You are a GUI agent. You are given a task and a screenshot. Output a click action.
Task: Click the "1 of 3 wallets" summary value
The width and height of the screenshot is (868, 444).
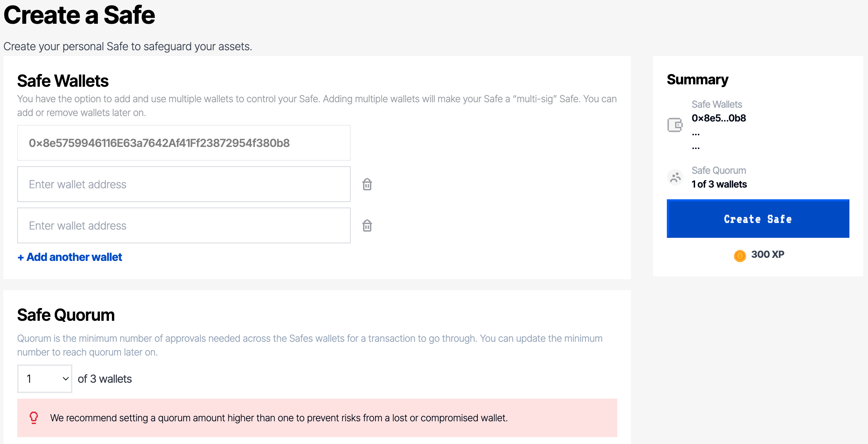coord(719,184)
